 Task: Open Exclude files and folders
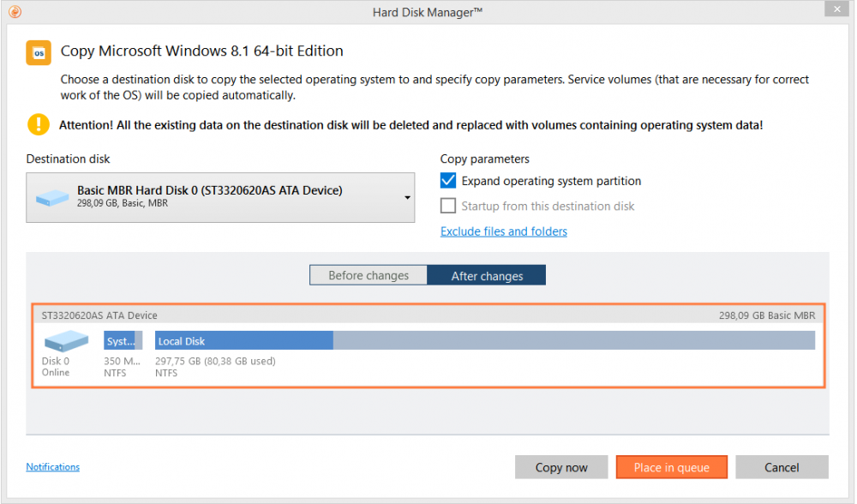coord(503,231)
